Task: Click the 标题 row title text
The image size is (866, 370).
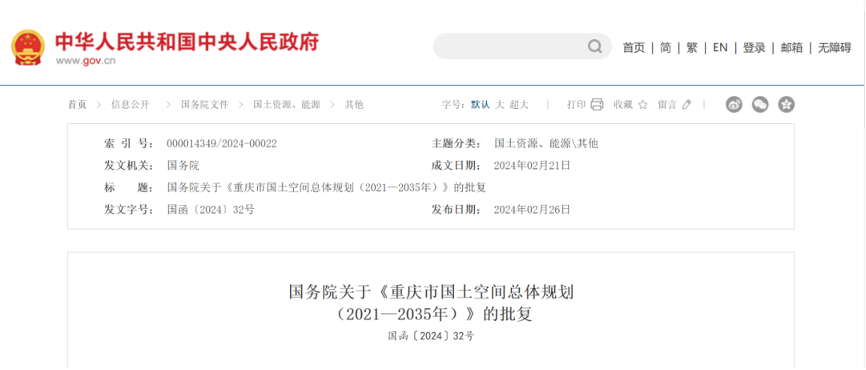Action: (x=326, y=188)
